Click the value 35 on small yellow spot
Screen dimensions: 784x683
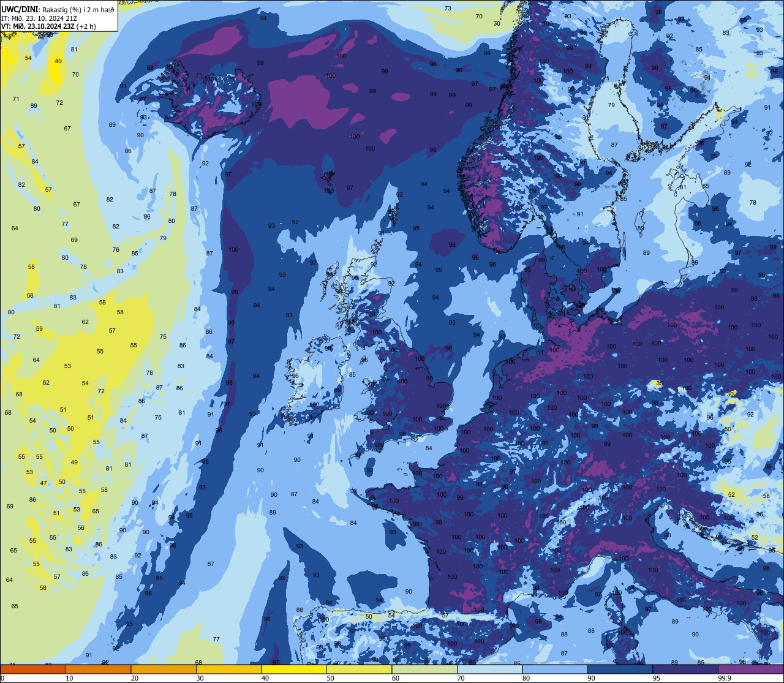click(x=659, y=383)
